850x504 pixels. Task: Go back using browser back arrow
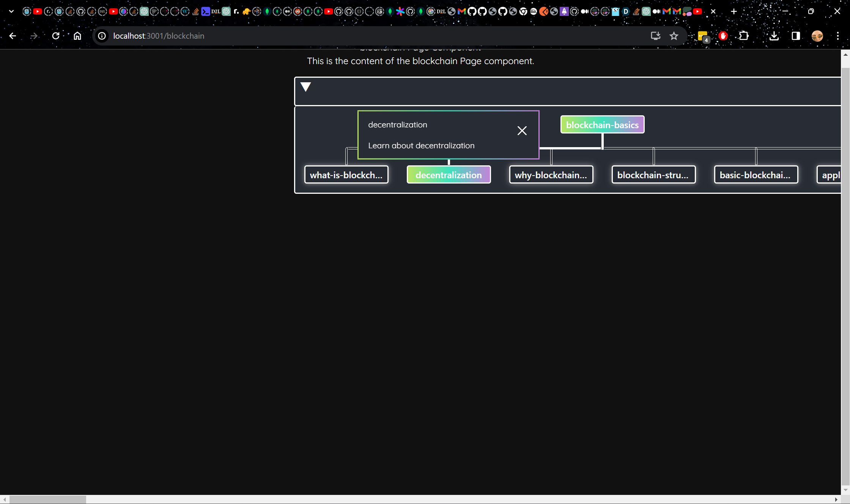pos(13,36)
